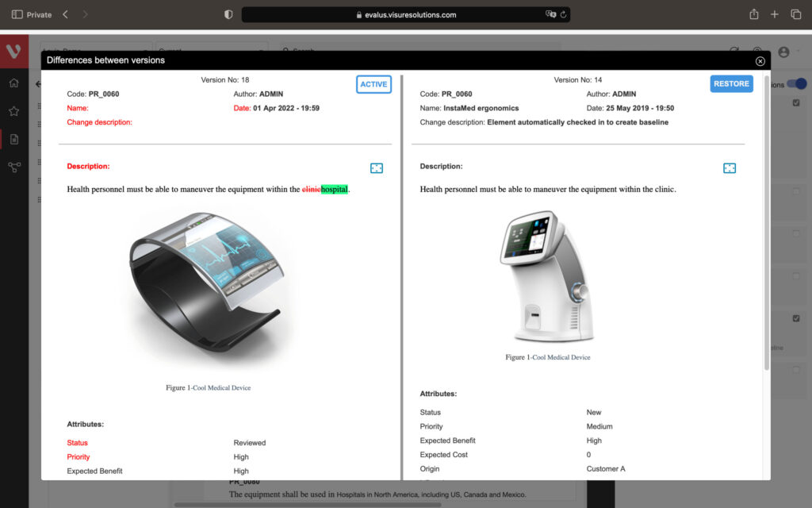The image size is (812, 508).
Task: Open the traceability graph icon in sidebar
Action: coord(13,167)
